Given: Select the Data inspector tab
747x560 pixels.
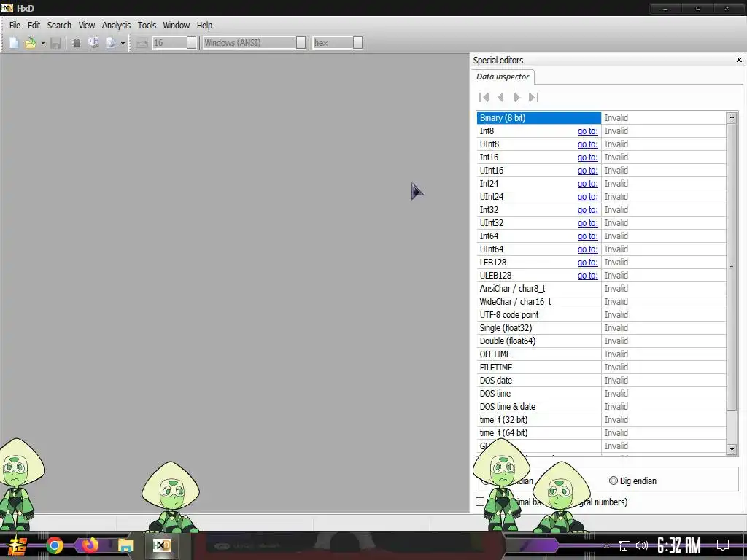Looking at the screenshot, I should coord(503,77).
